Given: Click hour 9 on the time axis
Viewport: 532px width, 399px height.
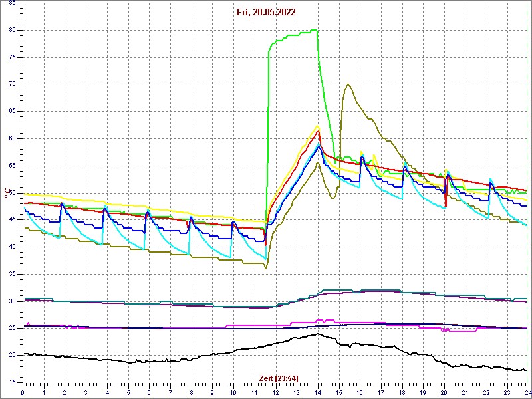Looking at the screenshot, I should pos(212,392).
